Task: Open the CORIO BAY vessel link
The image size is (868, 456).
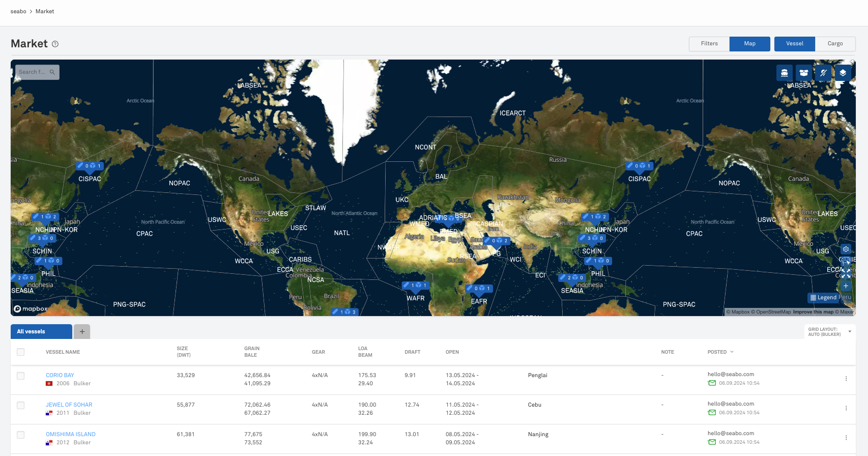Action: (x=60, y=375)
